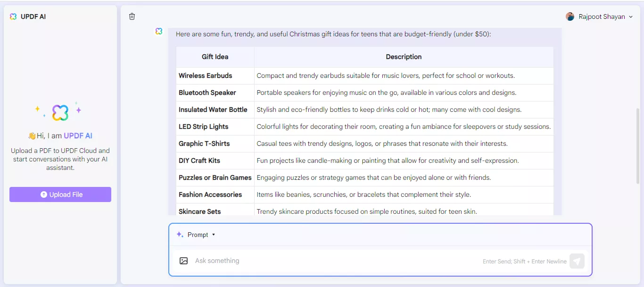Click the Rajpoot Shayan profile picture
The image size is (644, 287).
570,17
